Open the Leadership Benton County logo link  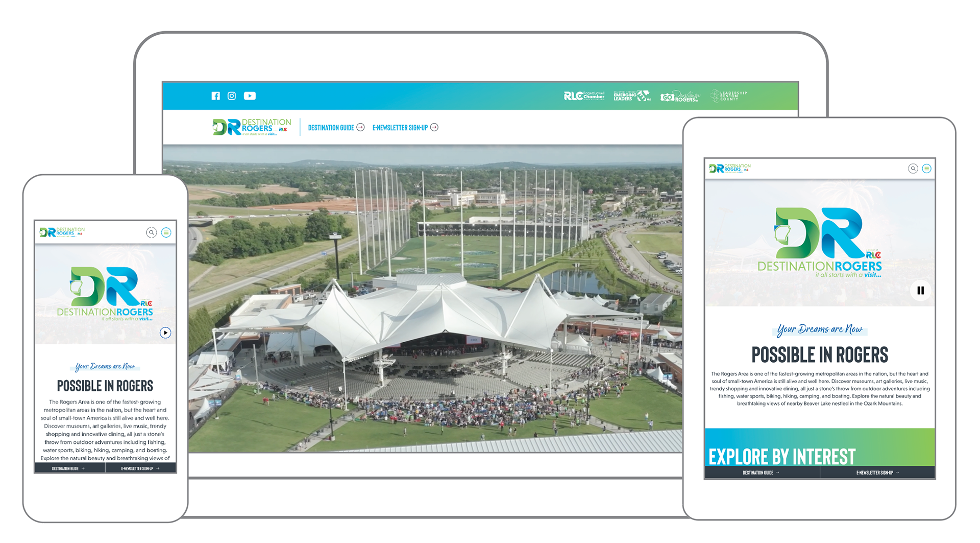point(729,96)
